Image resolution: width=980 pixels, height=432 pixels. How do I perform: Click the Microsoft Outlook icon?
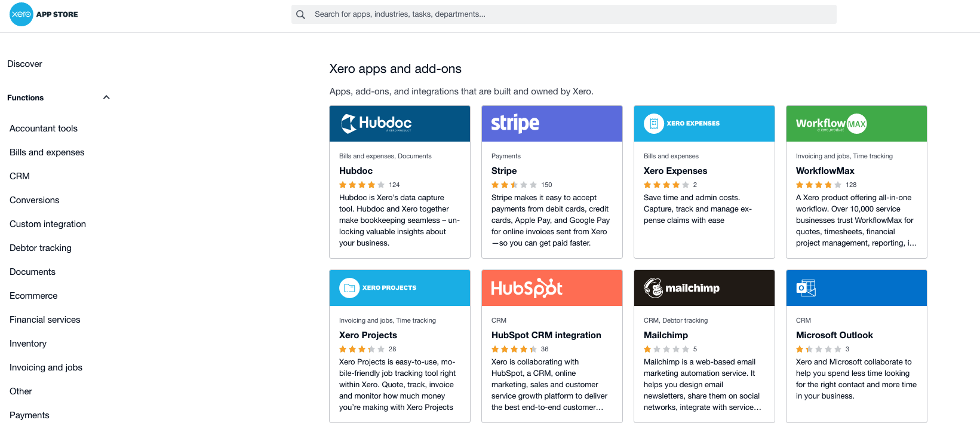(x=806, y=288)
